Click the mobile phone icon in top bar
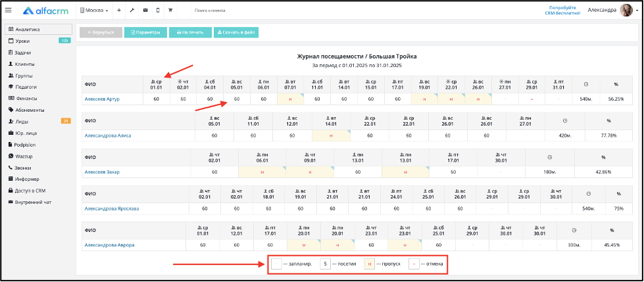Viewport: 644px width, 282px height. point(158,11)
